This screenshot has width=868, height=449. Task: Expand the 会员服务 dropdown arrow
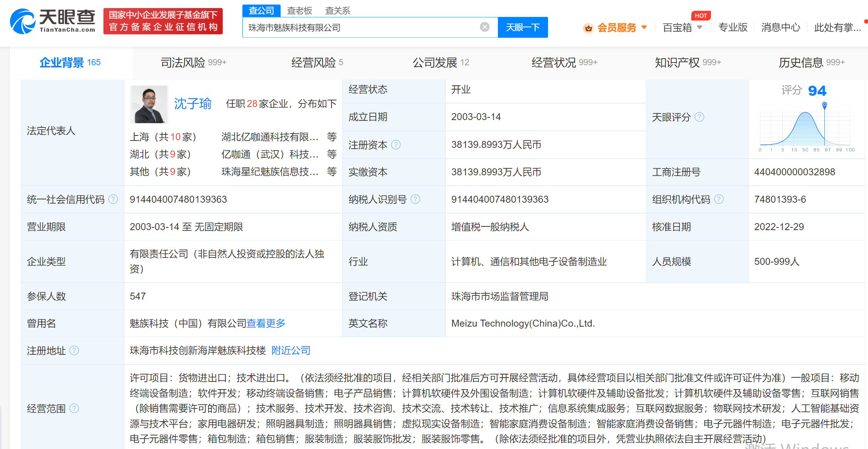644,27
